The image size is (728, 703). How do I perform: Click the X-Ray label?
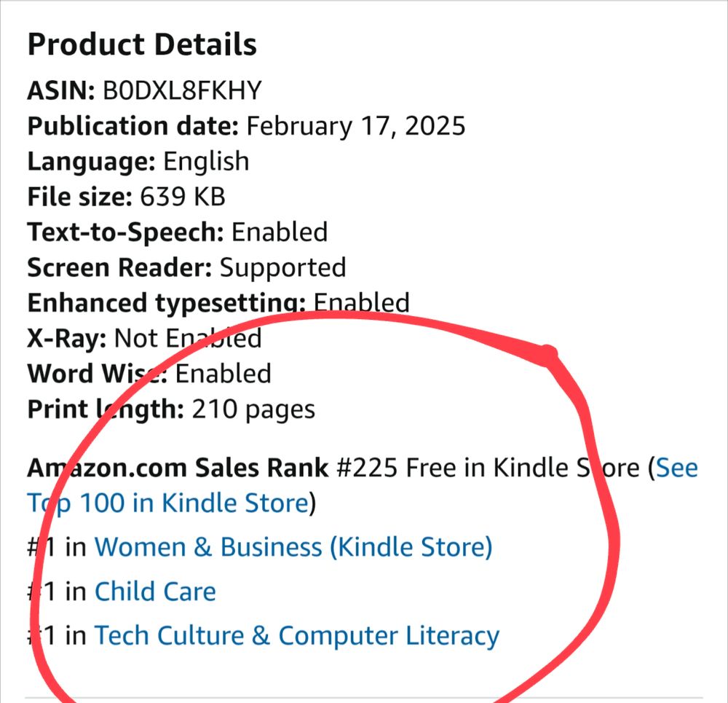pyautogui.click(x=67, y=338)
